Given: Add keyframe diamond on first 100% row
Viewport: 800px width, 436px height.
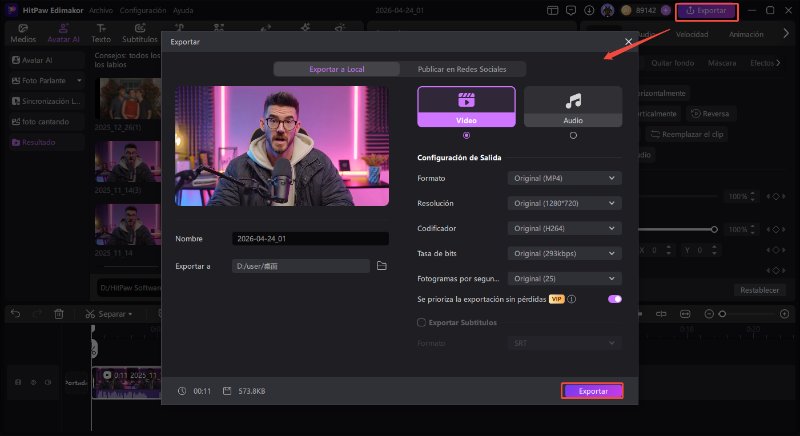Looking at the screenshot, I should (776, 196).
